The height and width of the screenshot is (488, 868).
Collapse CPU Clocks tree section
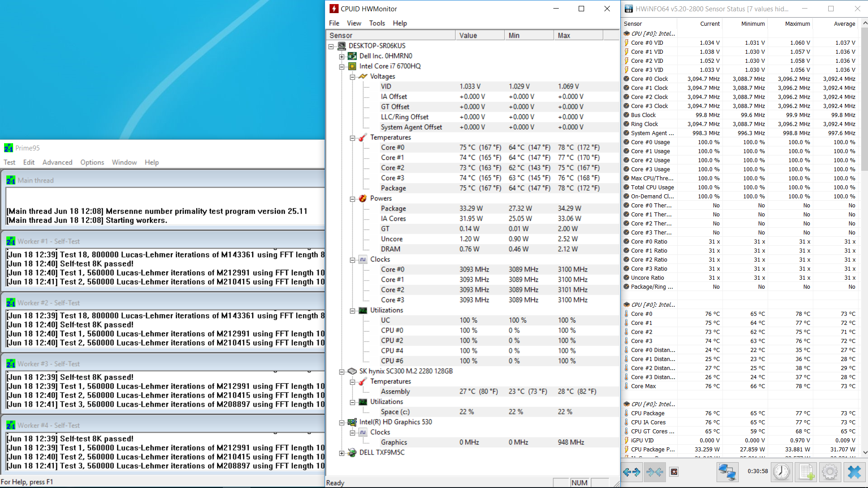pos(353,260)
